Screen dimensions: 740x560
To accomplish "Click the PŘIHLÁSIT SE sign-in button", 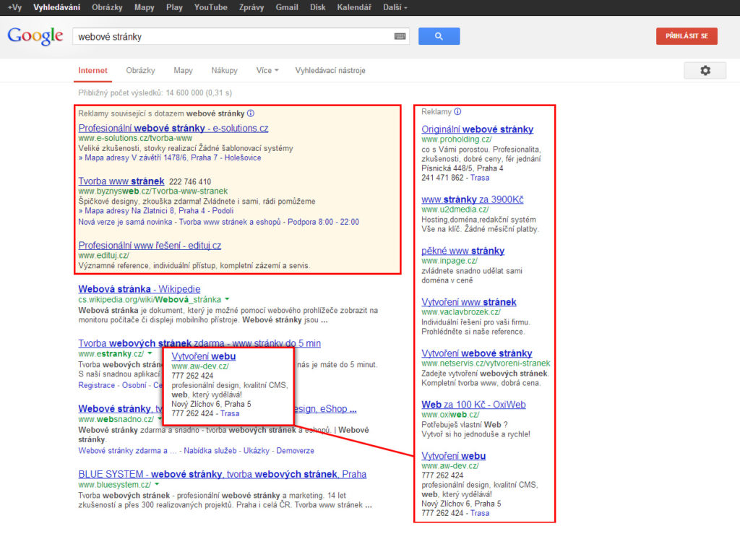I will click(687, 36).
